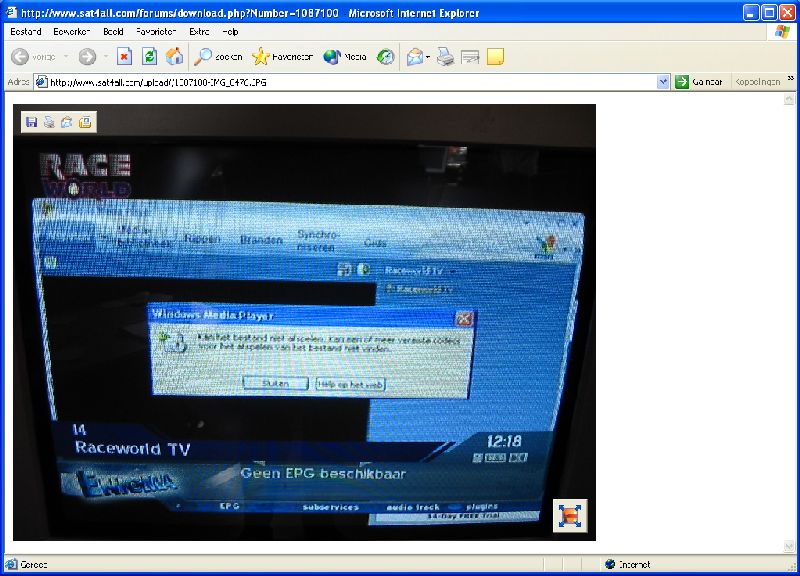The width and height of the screenshot is (800, 576).
Task: Expand the Mail button dropdown arrow
Action: pos(428,57)
